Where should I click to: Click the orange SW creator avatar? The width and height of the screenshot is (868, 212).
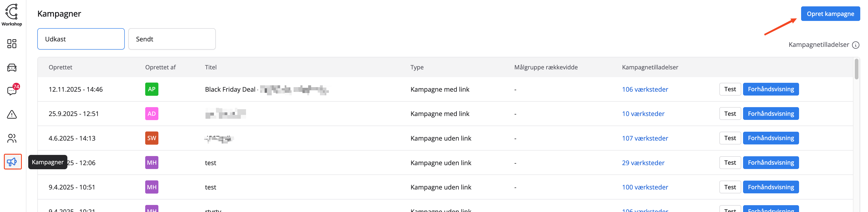pyautogui.click(x=152, y=138)
